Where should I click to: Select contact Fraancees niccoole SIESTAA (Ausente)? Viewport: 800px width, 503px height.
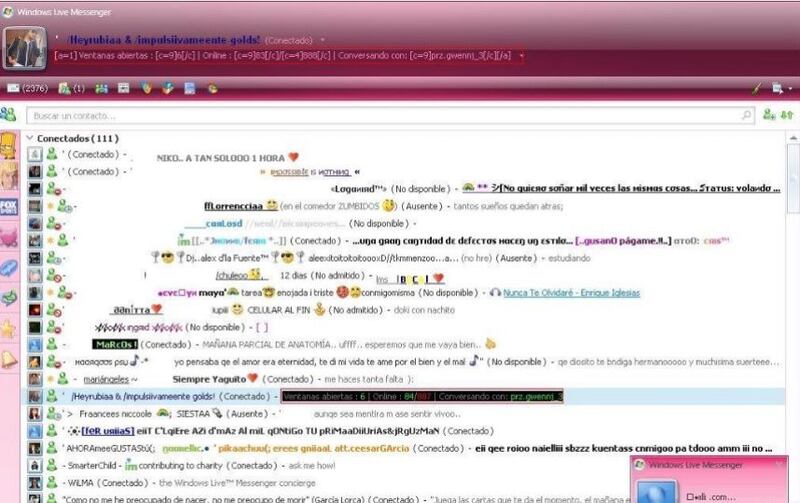coord(406,414)
